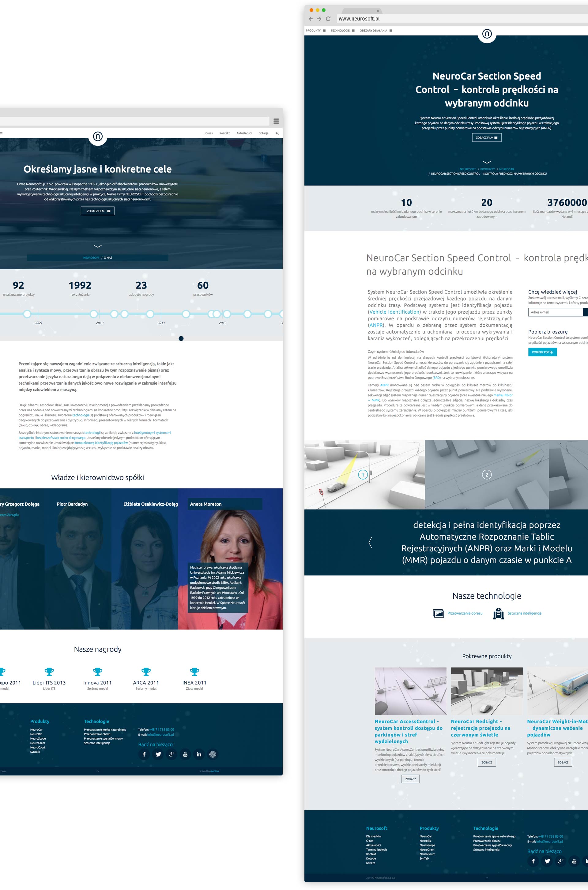Screen dimensions: 588x890
Task: Click the INEA 2011 trophy icon
Action: [x=194, y=671]
